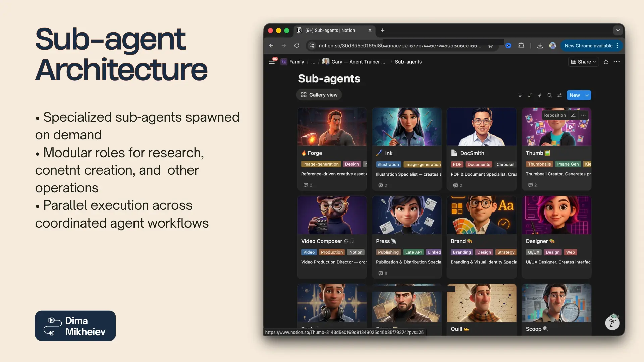Open the Chrome three-dot menu
644x362 pixels.
pyautogui.click(x=617, y=46)
